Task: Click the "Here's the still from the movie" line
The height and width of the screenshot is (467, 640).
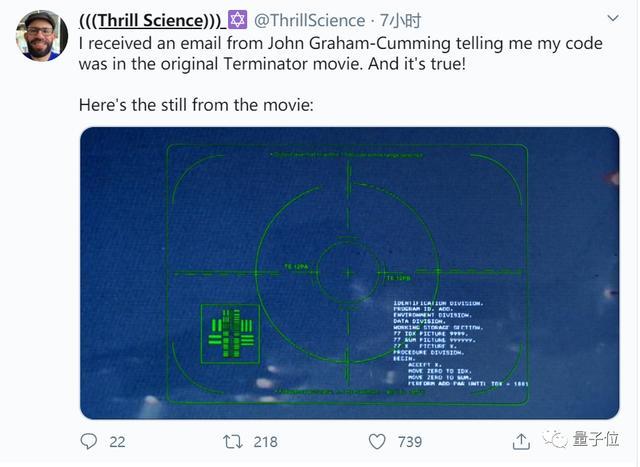Action: point(196,104)
